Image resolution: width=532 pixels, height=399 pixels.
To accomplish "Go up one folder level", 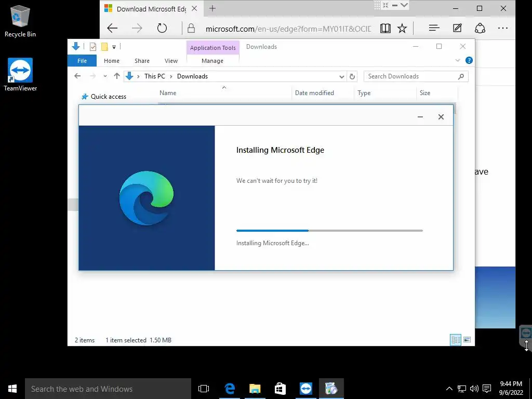I will click(117, 76).
